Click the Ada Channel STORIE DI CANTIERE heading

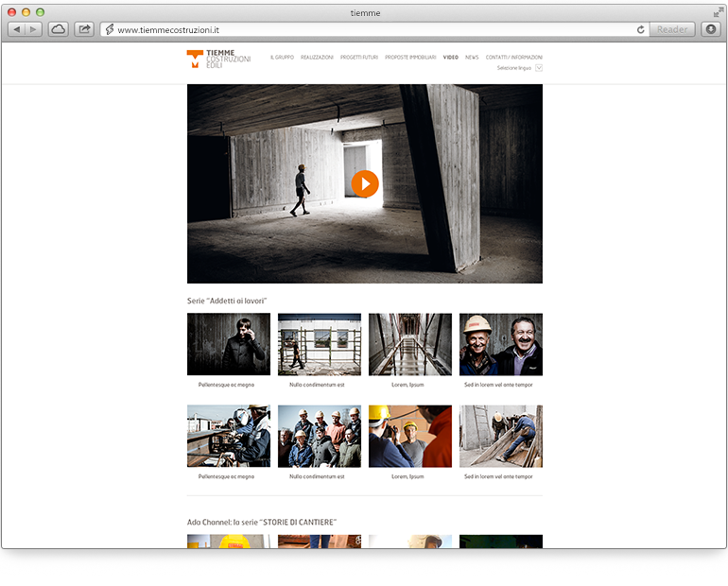point(262,522)
